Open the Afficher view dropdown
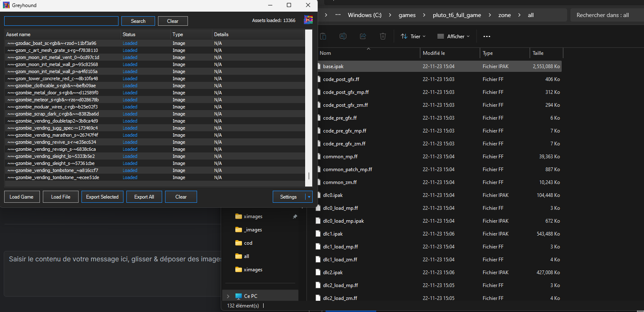This screenshot has width=644, height=312. point(453,36)
